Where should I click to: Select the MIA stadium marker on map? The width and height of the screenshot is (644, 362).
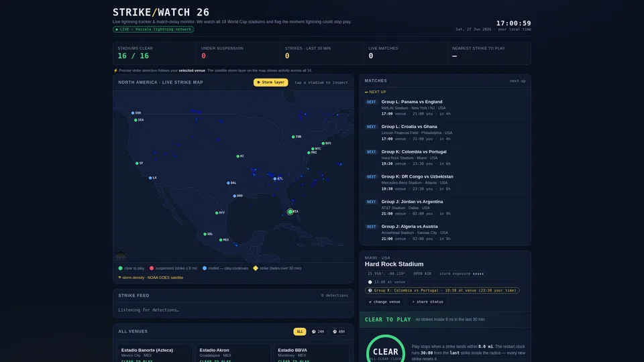290,212
